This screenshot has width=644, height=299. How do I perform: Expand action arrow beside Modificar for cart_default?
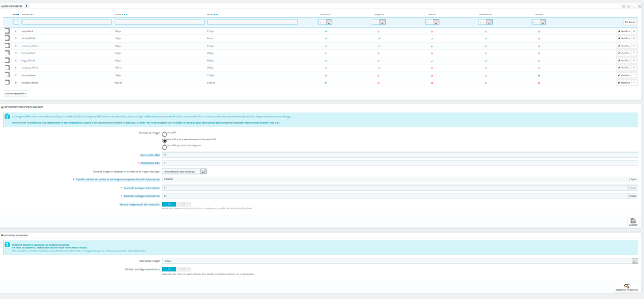(x=634, y=31)
